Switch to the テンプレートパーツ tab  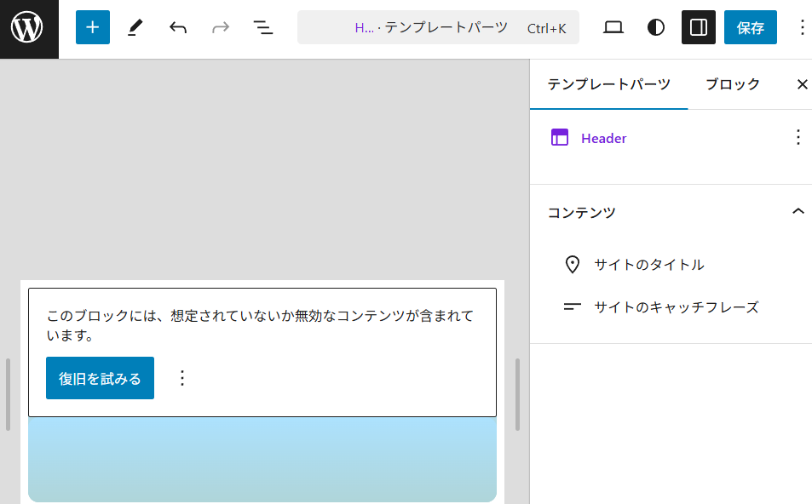pos(608,84)
